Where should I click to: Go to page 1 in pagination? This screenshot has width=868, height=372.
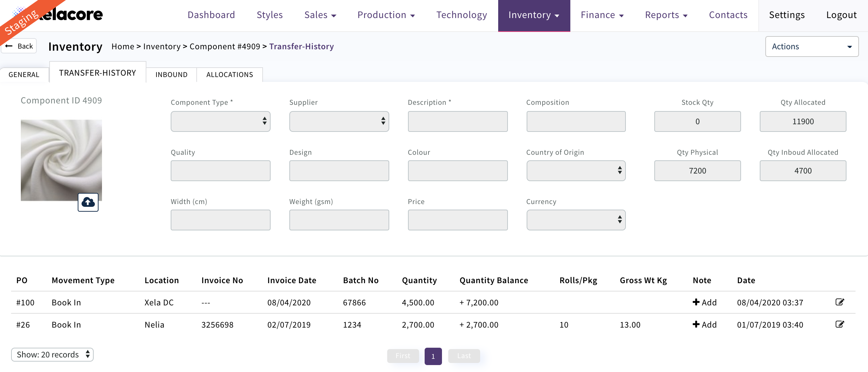(x=433, y=356)
